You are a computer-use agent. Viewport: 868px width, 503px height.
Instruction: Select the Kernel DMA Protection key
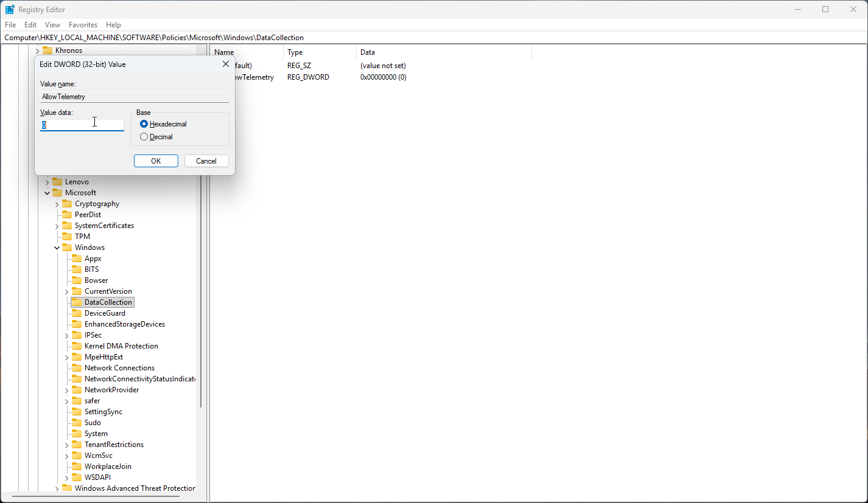[x=121, y=346]
